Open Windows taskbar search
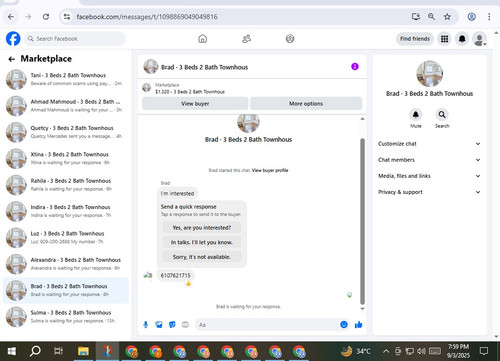 pyautogui.click(x=35, y=351)
